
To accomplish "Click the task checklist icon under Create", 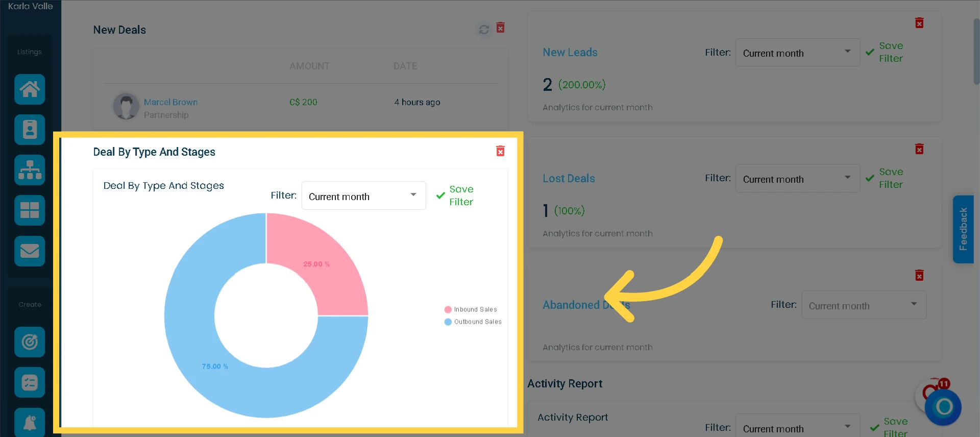I will (30, 382).
